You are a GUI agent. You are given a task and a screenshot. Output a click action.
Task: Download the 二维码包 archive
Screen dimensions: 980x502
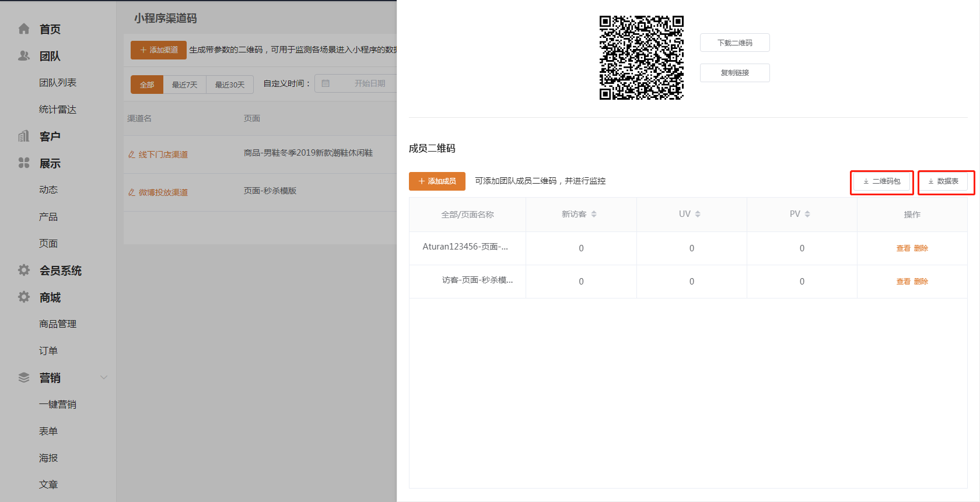pos(881,181)
